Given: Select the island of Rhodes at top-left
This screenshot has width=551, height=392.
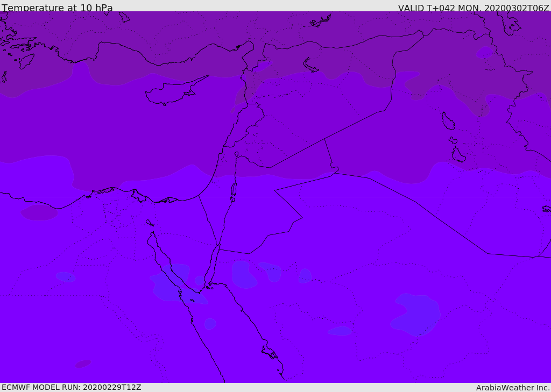Looking at the screenshot, I should tap(26, 61).
